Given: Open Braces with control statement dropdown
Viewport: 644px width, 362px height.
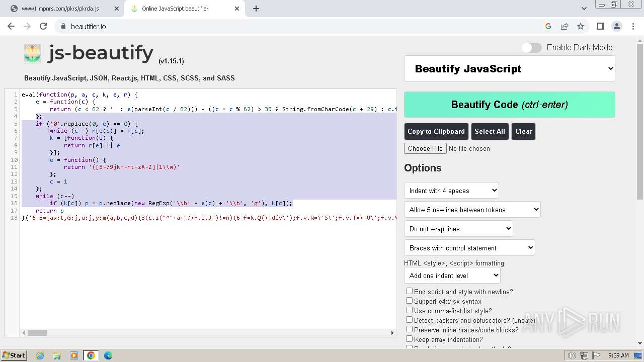Looking at the screenshot, I should (x=469, y=248).
